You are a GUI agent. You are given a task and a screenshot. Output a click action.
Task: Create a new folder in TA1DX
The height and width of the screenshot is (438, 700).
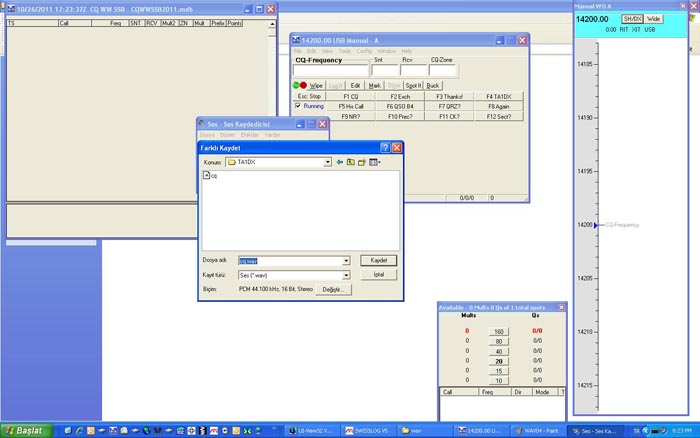(362, 162)
